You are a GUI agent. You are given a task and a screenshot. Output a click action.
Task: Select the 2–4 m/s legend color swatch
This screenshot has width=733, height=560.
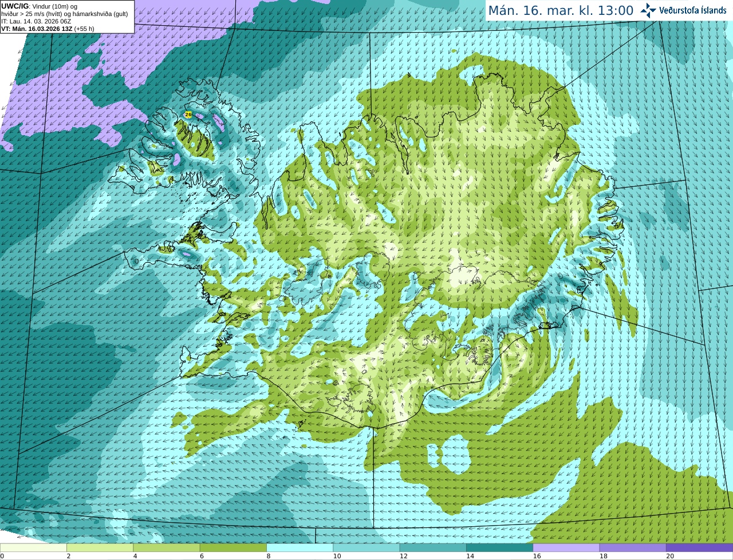100,548
